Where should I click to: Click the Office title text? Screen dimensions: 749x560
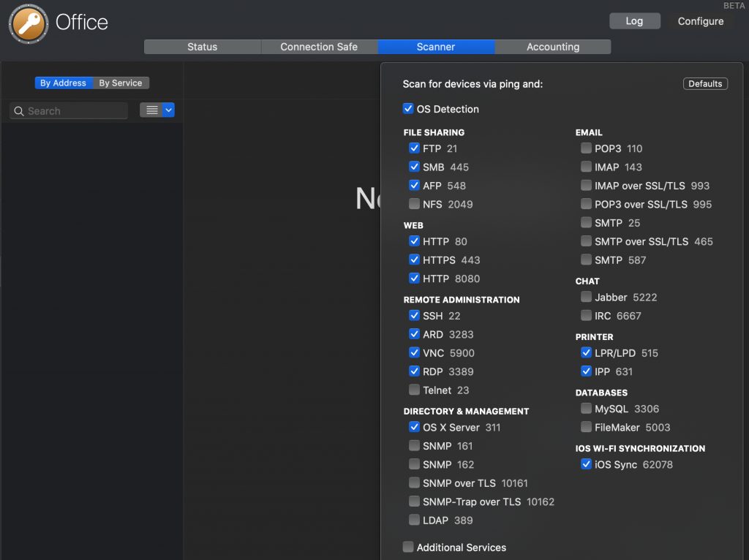[82, 23]
